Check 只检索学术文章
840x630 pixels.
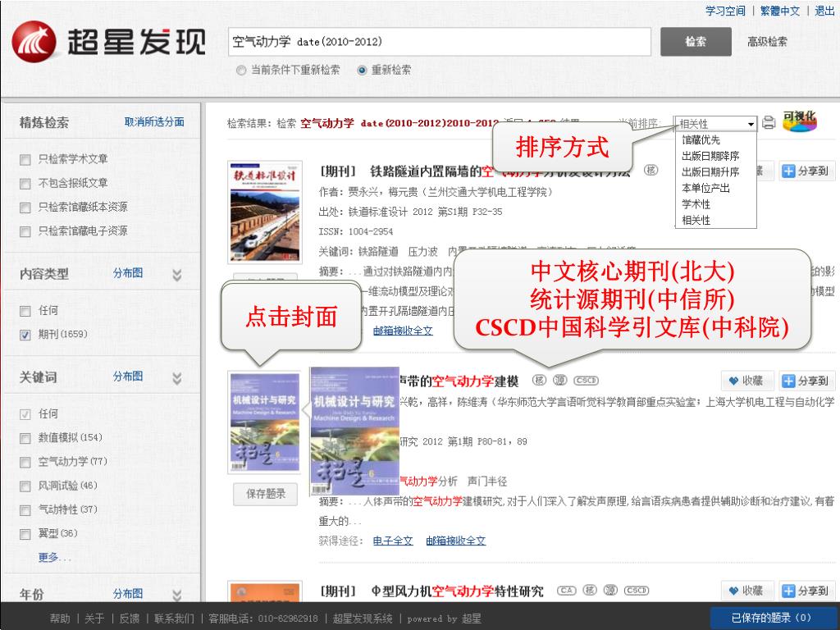25,160
